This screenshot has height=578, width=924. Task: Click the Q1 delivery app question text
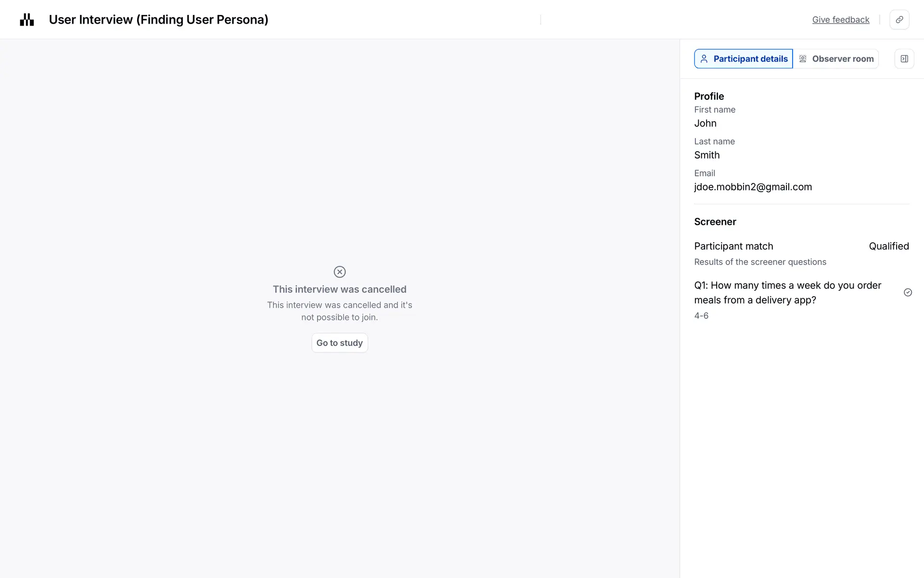pyautogui.click(x=787, y=292)
